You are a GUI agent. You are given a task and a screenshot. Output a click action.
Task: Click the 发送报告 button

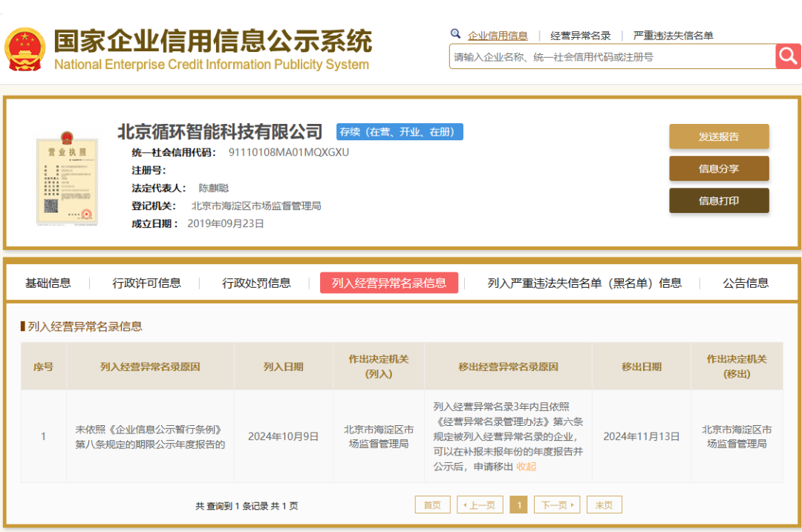719,137
